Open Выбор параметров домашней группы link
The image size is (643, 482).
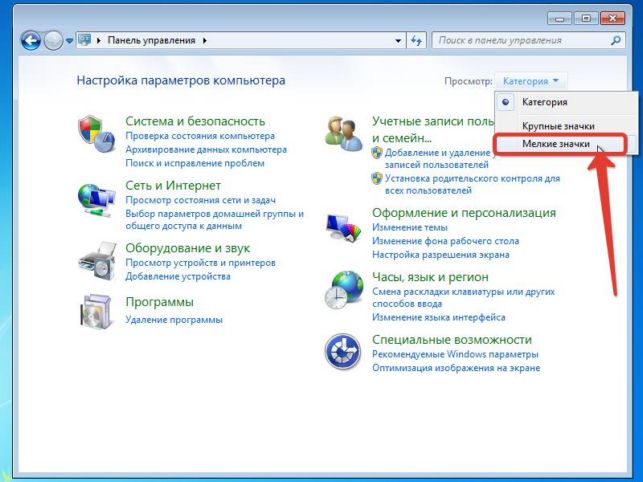pos(214,220)
